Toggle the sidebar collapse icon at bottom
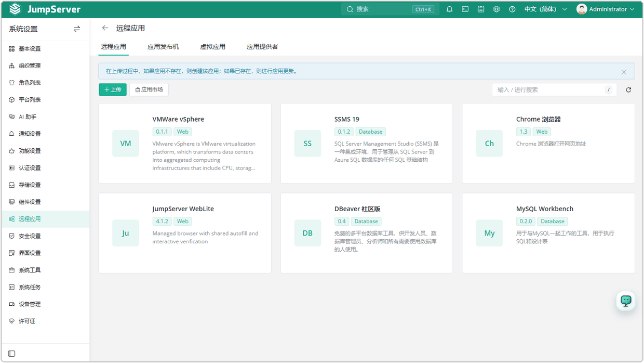The height and width of the screenshot is (363, 644). pos(12,354)
